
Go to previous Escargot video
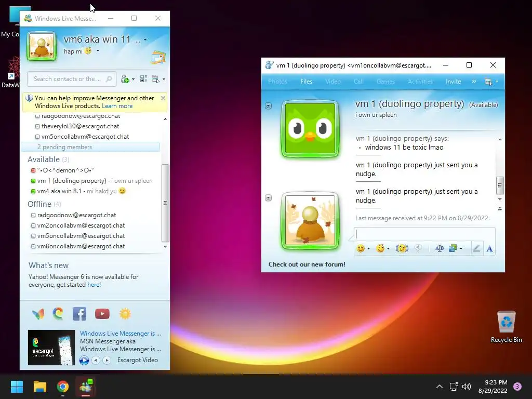96,360
